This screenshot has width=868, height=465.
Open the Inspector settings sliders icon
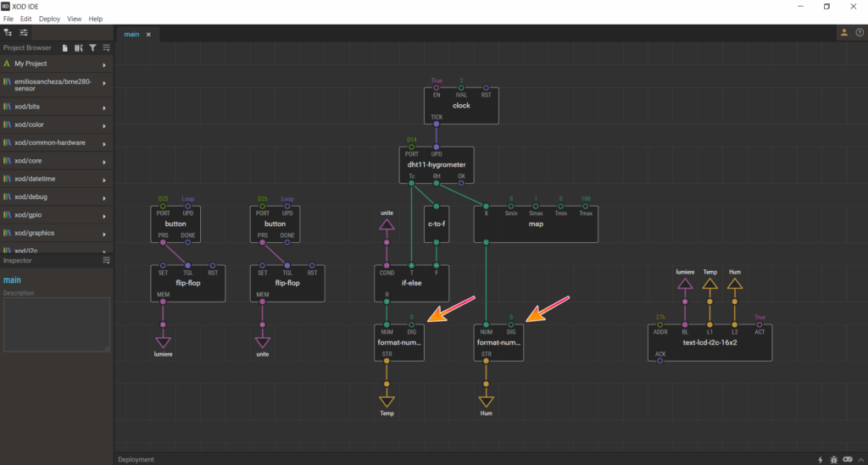(24, 33)
